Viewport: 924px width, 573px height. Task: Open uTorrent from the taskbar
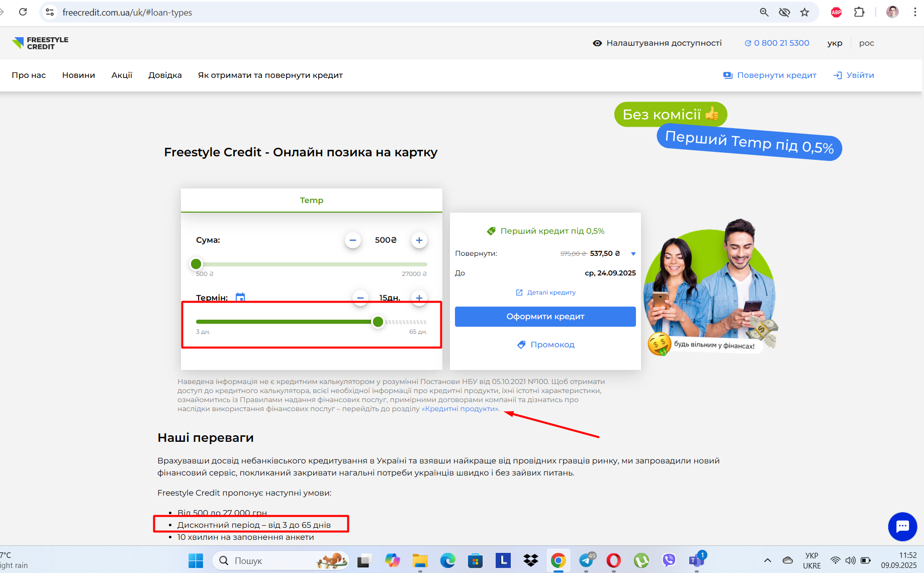641,560
